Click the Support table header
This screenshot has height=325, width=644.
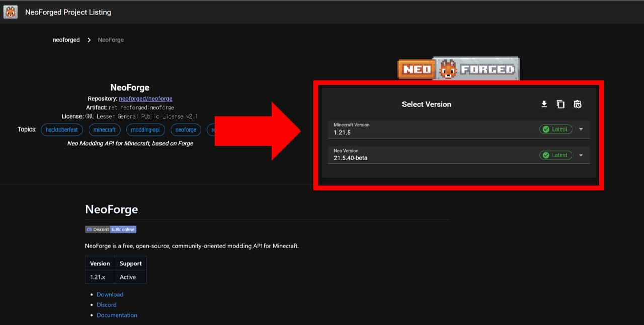131,264
